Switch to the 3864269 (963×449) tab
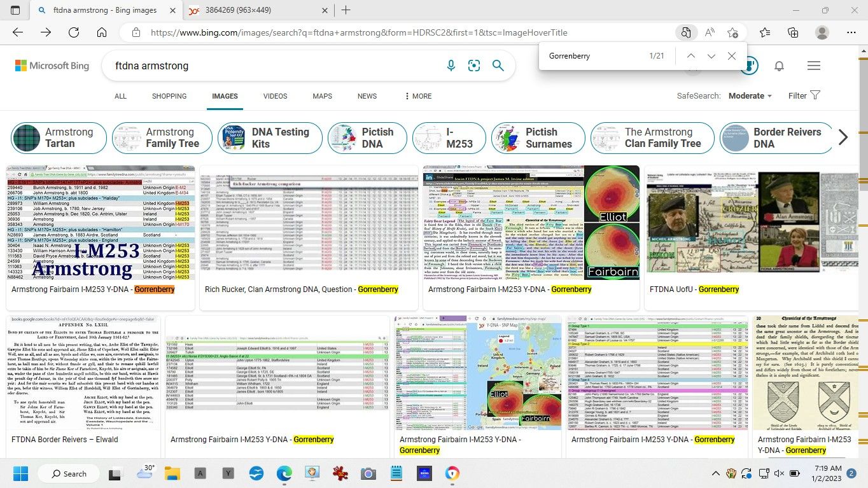 (x=258, y=10)
